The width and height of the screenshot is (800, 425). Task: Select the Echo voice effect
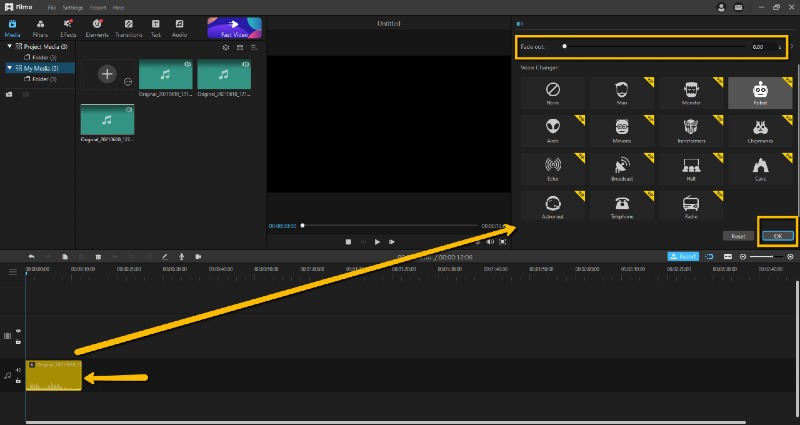[x=552, y=168]
